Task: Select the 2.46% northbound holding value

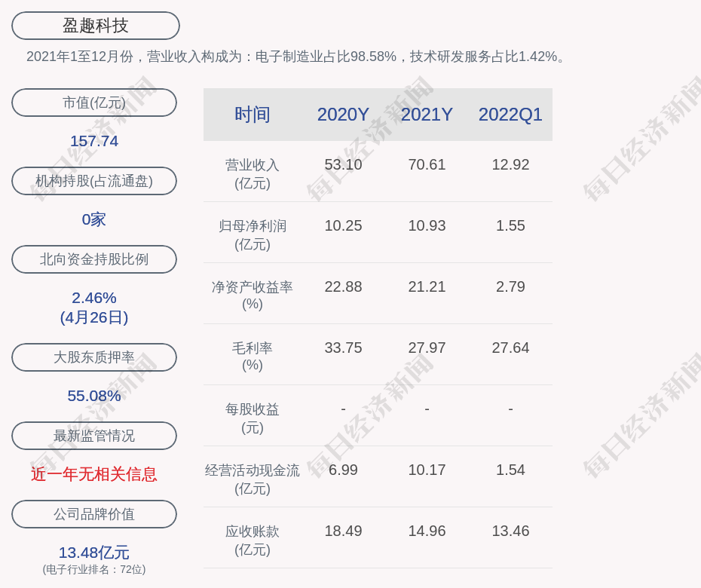Action: point(94,298)
